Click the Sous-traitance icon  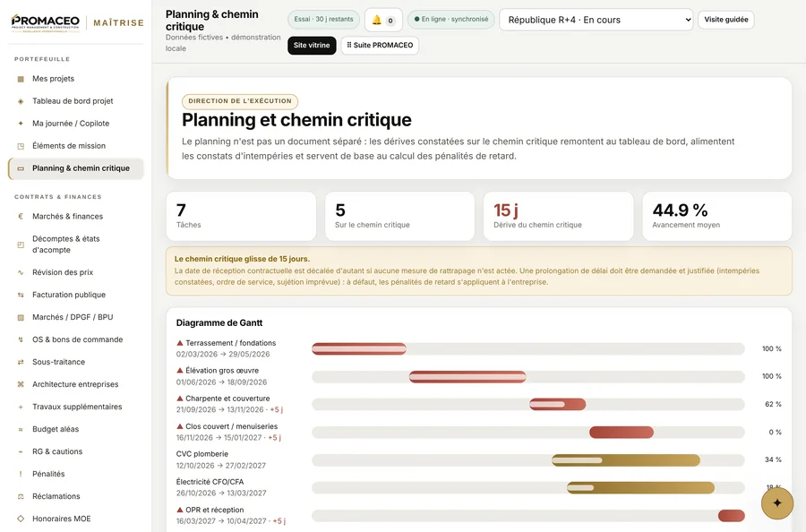(x=21, y=362)
